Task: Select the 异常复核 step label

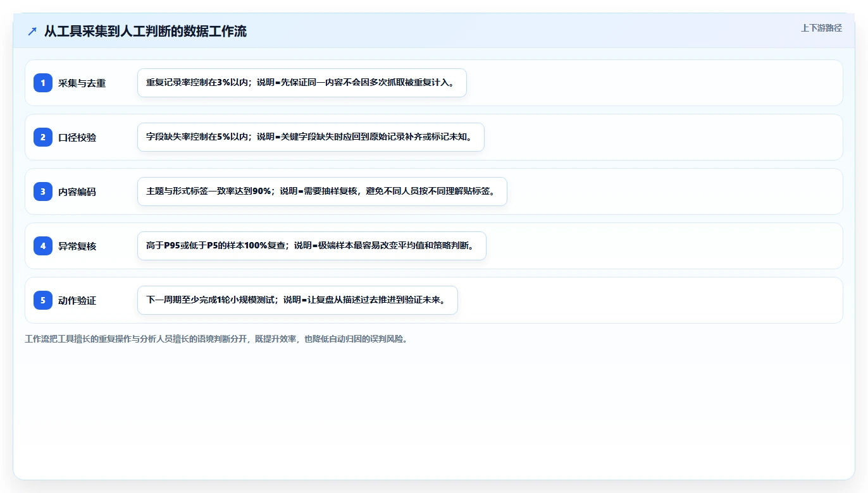Action: point(77,246)
